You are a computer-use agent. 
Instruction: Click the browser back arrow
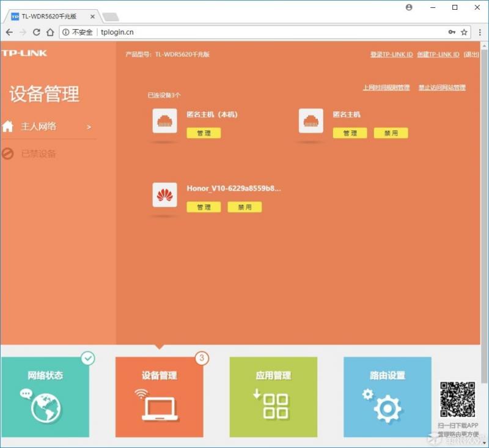(x=9, y=32)
